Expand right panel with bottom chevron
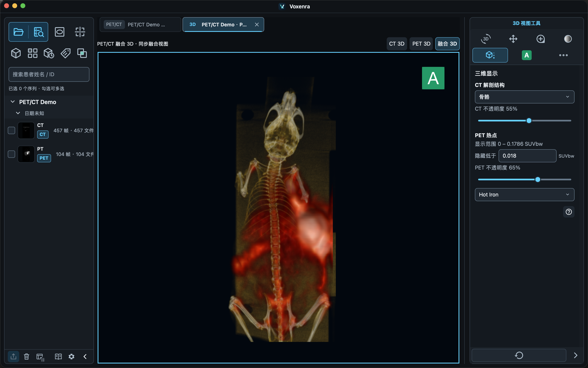Viewport: 588px width, 368px height. click(575, 355)
